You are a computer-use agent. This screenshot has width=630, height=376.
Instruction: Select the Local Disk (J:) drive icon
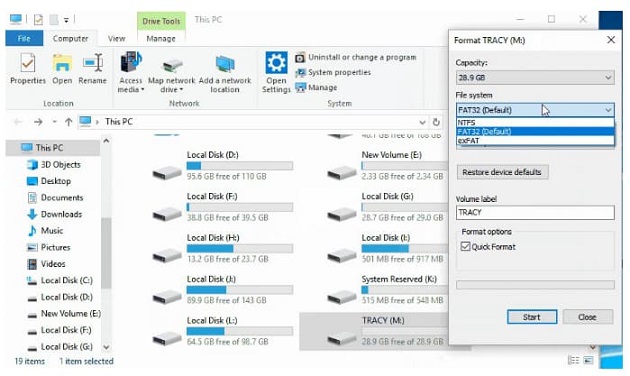pos(167,297)
